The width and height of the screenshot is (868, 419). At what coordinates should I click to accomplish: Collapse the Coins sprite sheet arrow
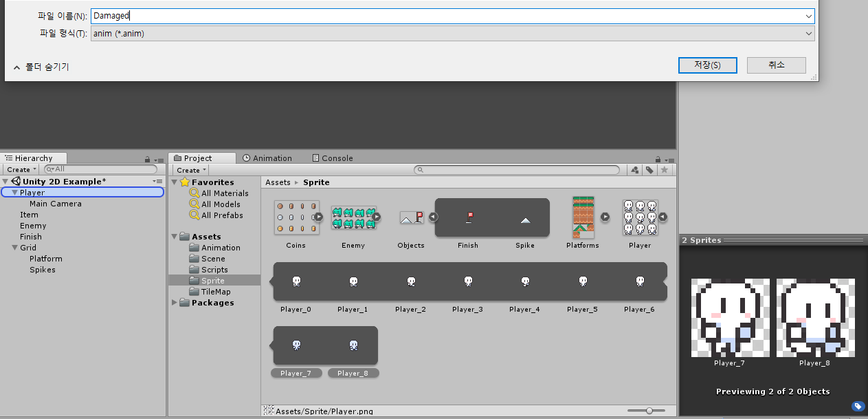click(x=318, y=217)
